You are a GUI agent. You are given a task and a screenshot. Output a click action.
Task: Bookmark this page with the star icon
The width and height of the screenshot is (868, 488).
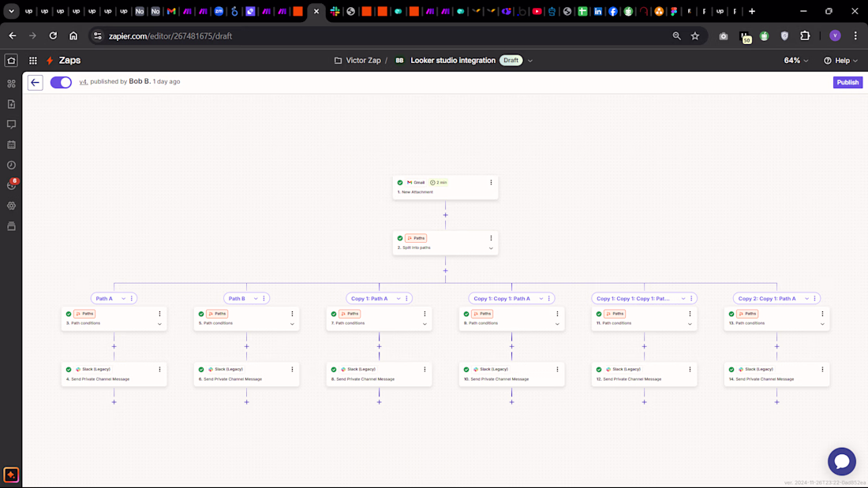(695, 36)
